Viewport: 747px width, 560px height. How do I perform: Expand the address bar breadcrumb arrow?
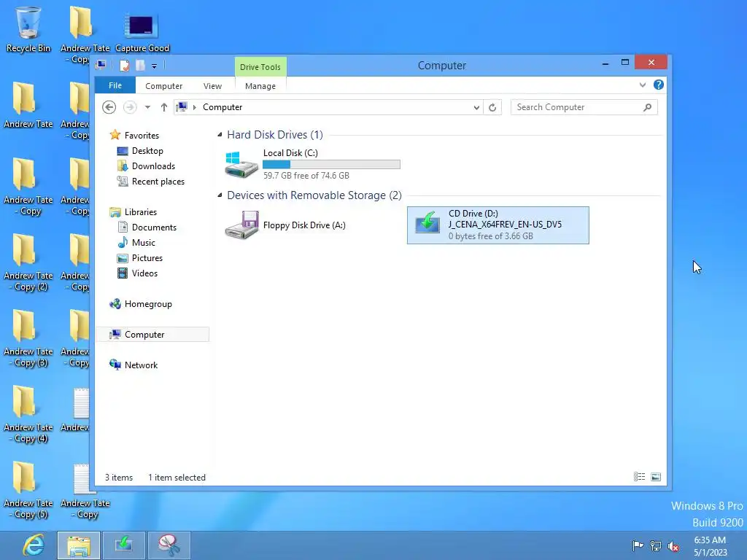pyautogui.click(x=194, y=107)
